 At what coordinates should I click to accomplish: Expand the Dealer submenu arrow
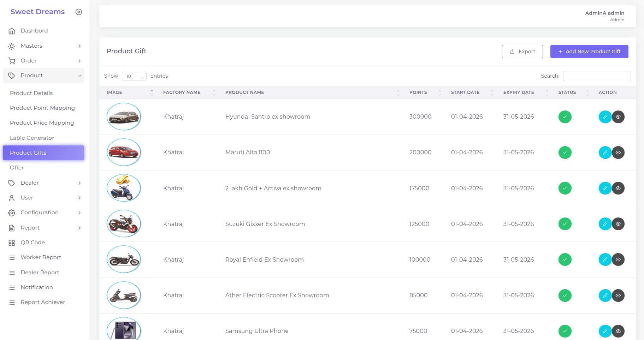(80, 183)
